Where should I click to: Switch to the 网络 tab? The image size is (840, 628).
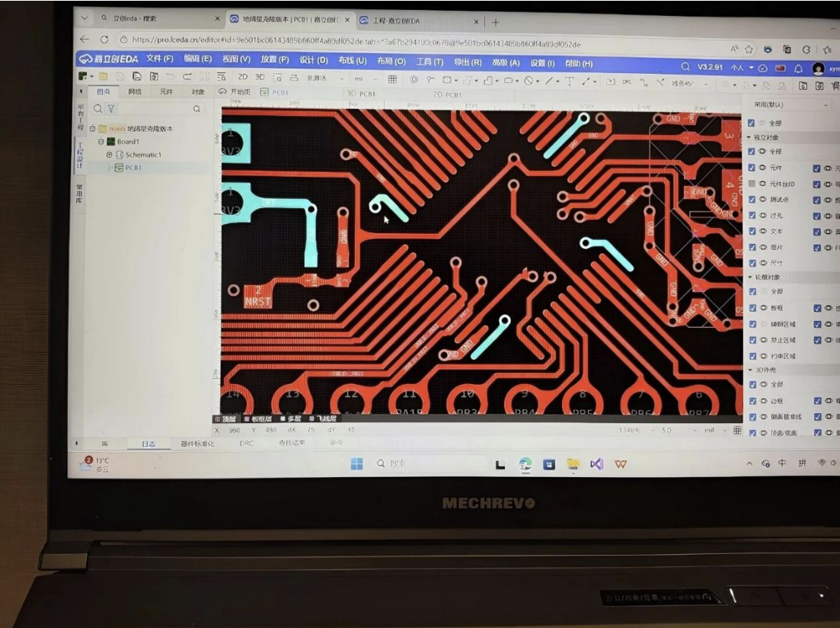(135, 91)
